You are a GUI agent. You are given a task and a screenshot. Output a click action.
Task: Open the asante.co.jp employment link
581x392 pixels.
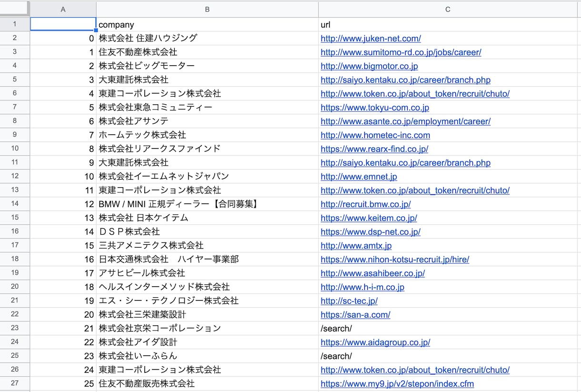[405, 121]
